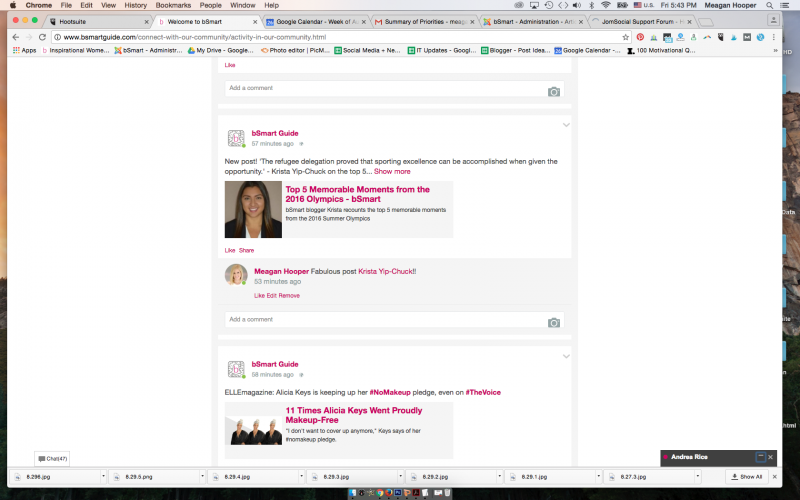
Task: Click camera icon in top comment box
Action: tap(554, 92)
